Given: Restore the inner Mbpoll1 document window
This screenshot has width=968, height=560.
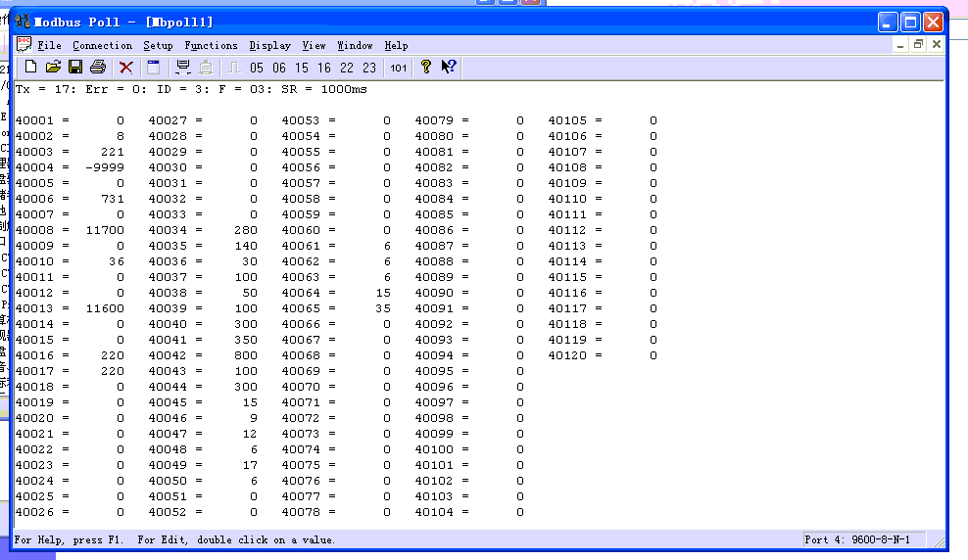Looking at the screenshot, I should pos(918,45).
